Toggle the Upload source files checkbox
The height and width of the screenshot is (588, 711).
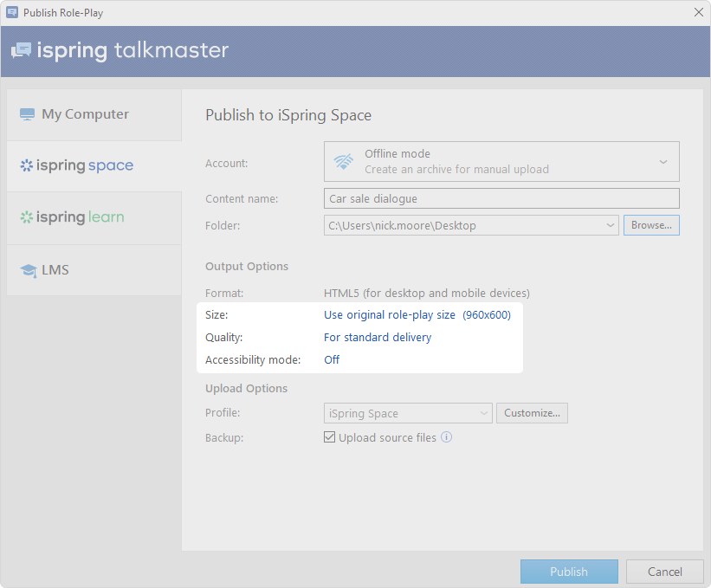coord(330,437)
